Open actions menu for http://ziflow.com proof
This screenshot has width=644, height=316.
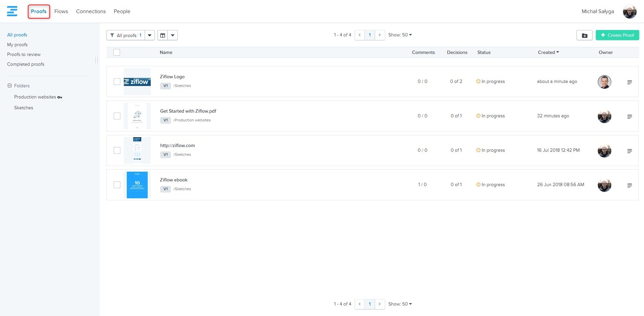click(629, 151)
